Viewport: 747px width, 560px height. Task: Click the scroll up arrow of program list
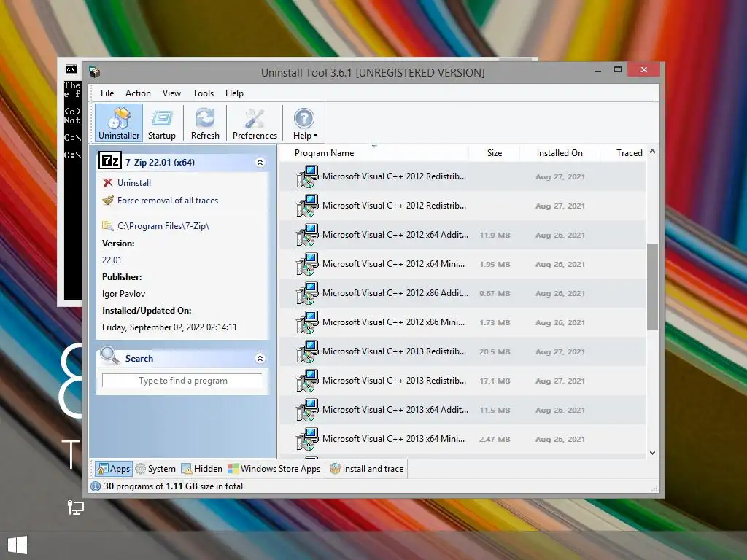click(x=652, y=152)
